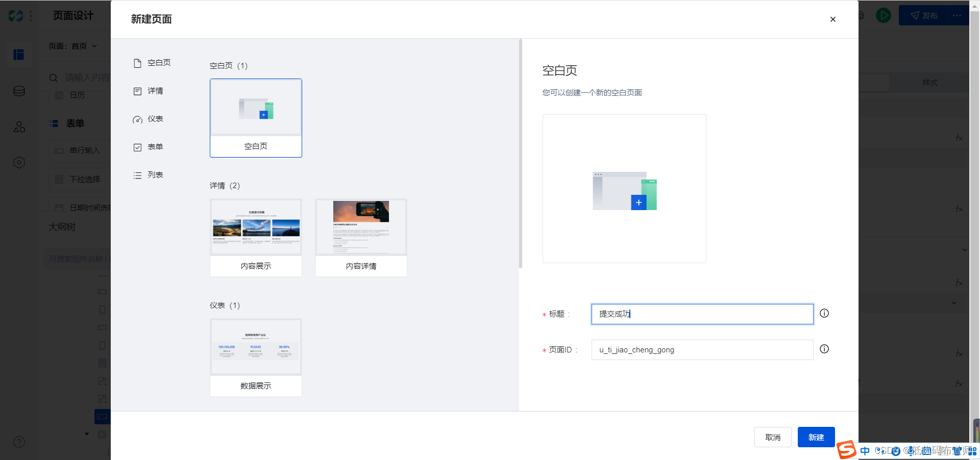Screen dimensions: 980x460
Task: Click the 标题 input field
Action: pos(702,314)
